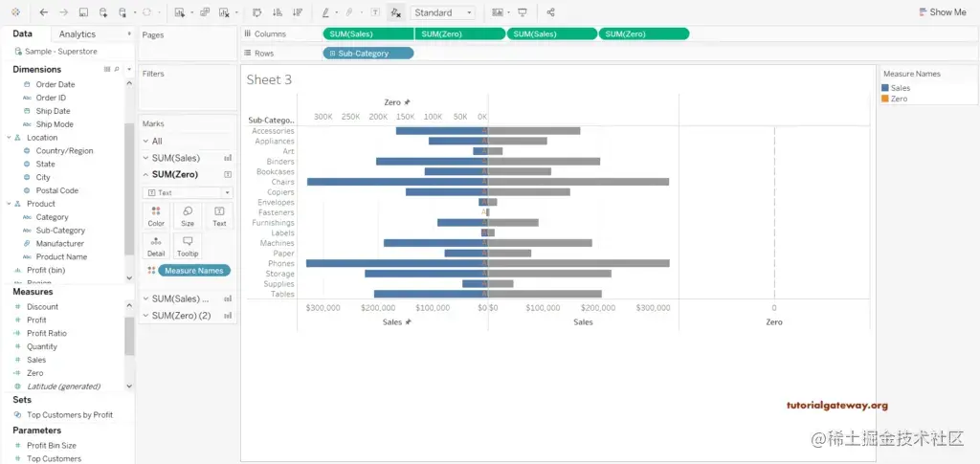Select the Profit Ratio measure
The image size is (980, 464).
46,334
